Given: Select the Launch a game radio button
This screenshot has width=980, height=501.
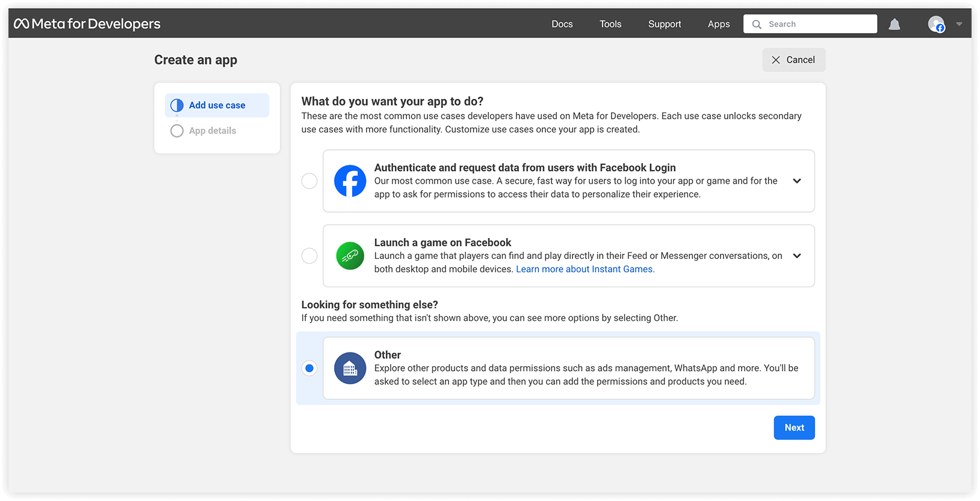Looking at the screenshot, I should tap(309, 256).
